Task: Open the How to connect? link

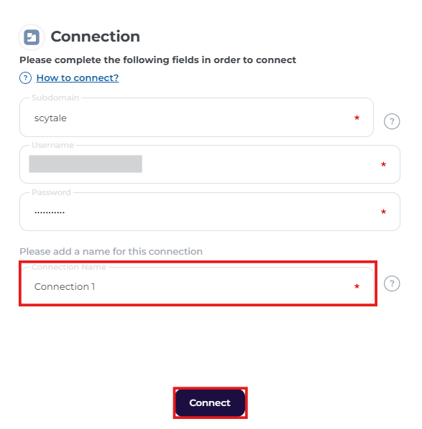Action: [77, 78]
